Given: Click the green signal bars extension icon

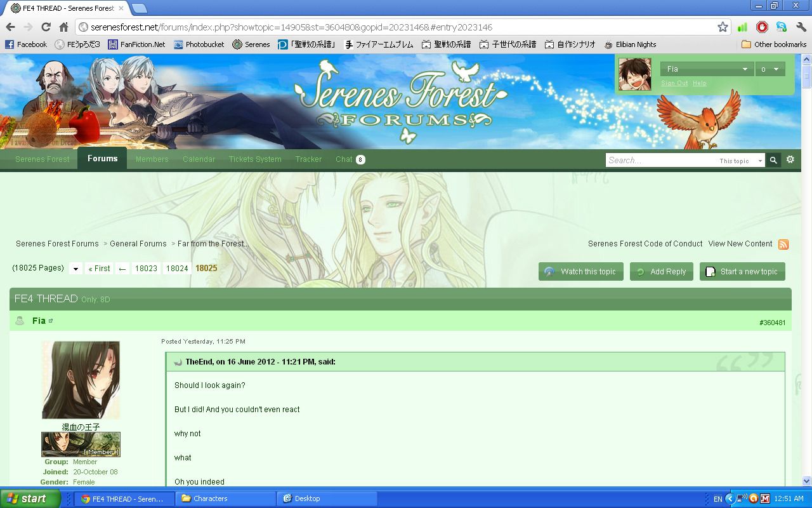Looking at the screenshot, I should [742, 27].
